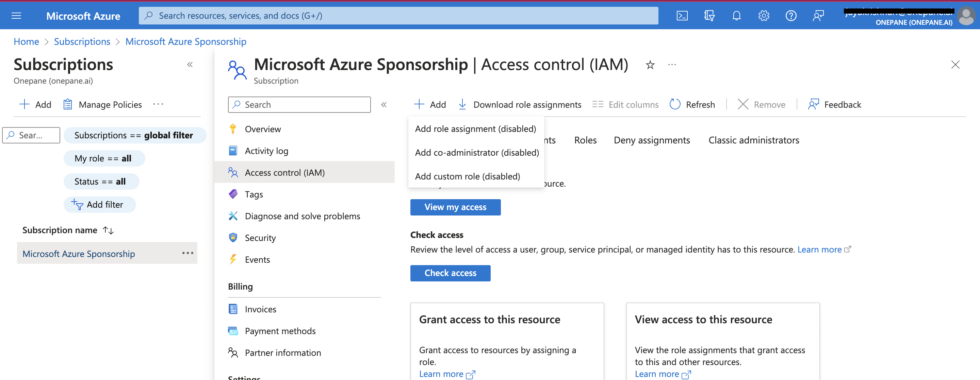Click Remove in the toolbar
This screenshot has width=980, height=380.
(761, 104)
